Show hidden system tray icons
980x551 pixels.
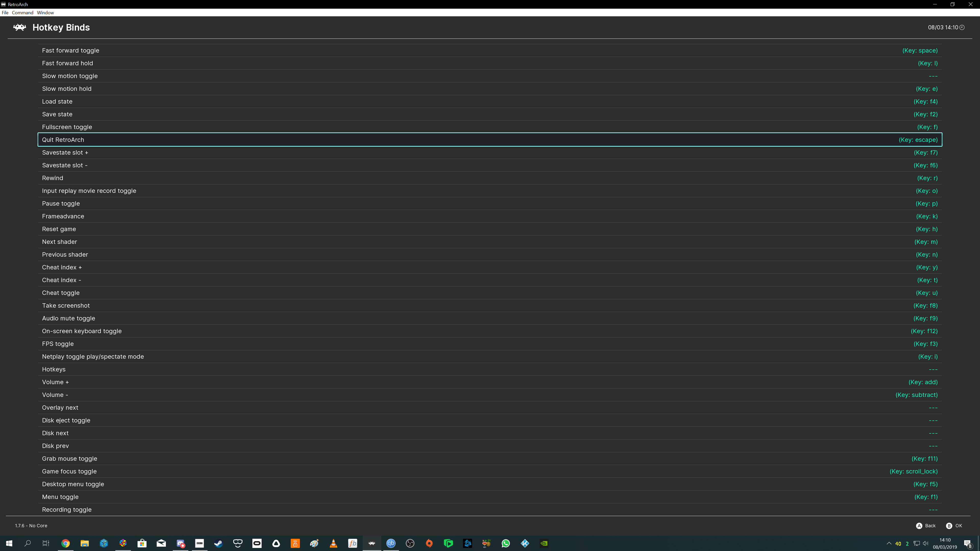(x=889, y=543)
